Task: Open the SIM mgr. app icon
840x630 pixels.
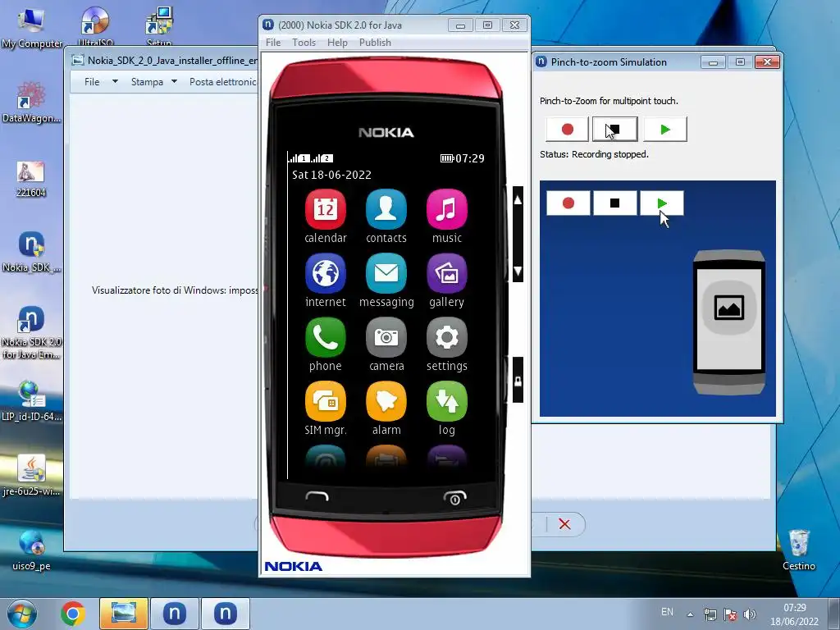Action: [x=325, y=402]
